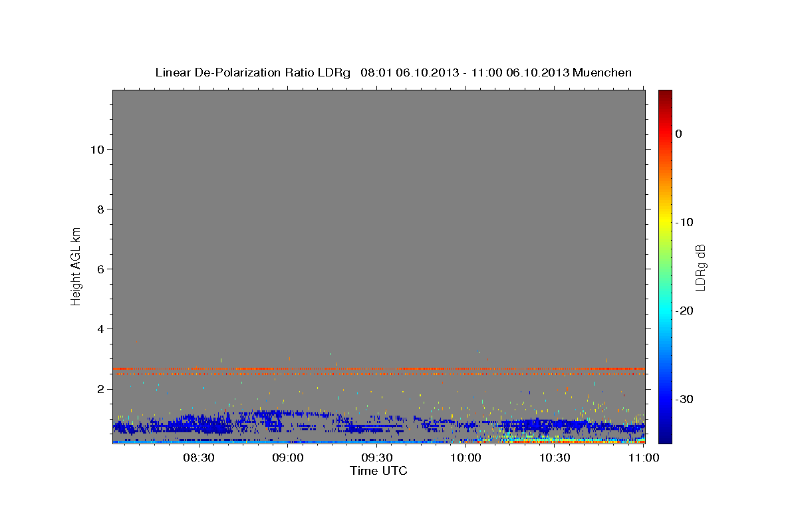This screenshot has height=532, width=798.
Task: Click the plot title 'Linear De-Polarization Ratio LDRg'
Action: coord(253,72)
